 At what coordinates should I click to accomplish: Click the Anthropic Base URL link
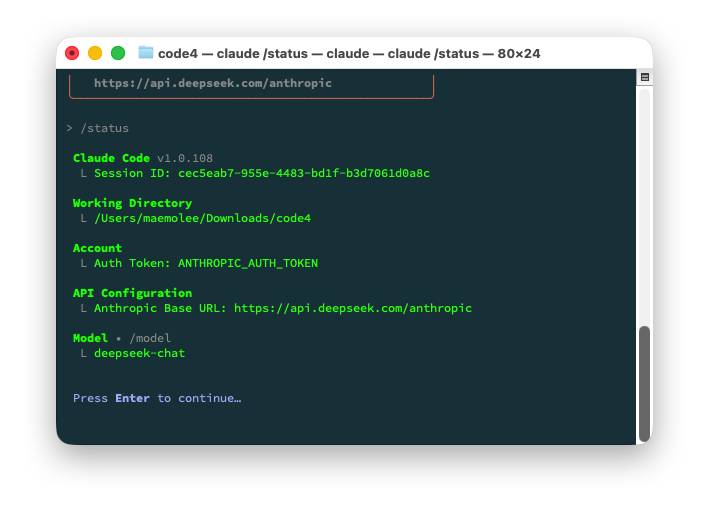coord(353,308)
